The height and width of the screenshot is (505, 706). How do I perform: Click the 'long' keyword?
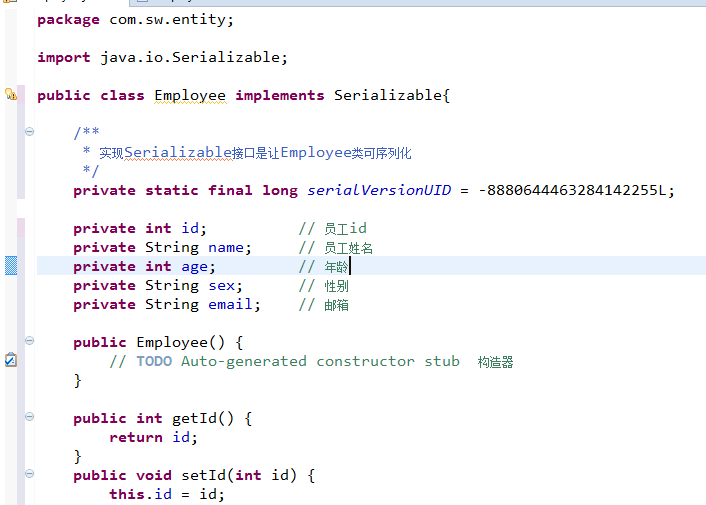point(280,191)
